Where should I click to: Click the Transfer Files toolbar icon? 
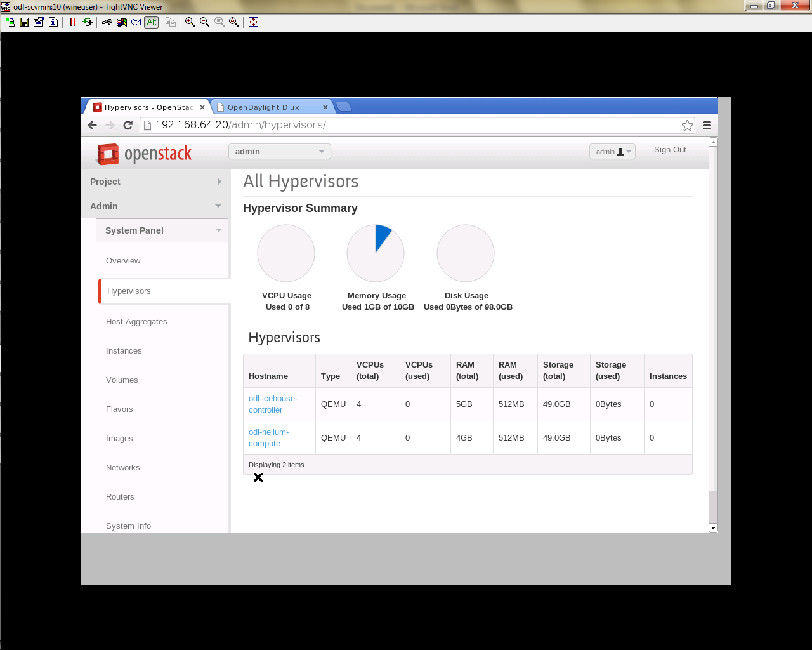(171, 22)
